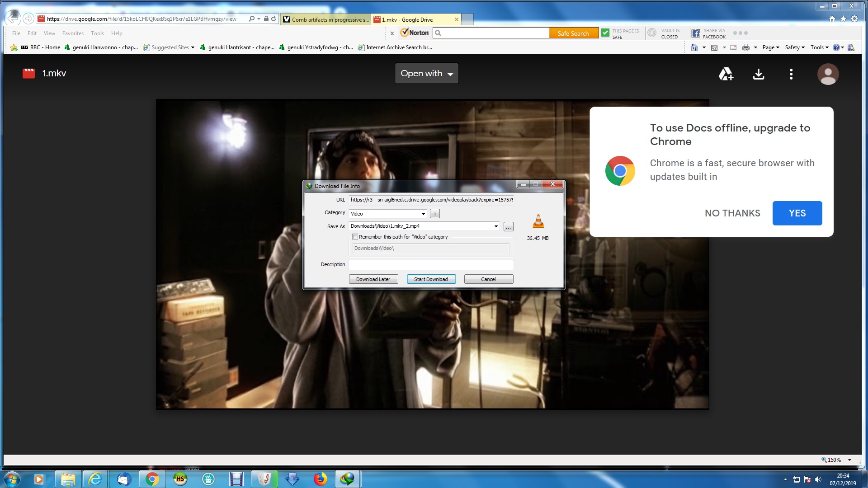Expand the Category Video dropdown
Image resolution: width=868 pixels, height=488 pixels.
pos(423,214)
